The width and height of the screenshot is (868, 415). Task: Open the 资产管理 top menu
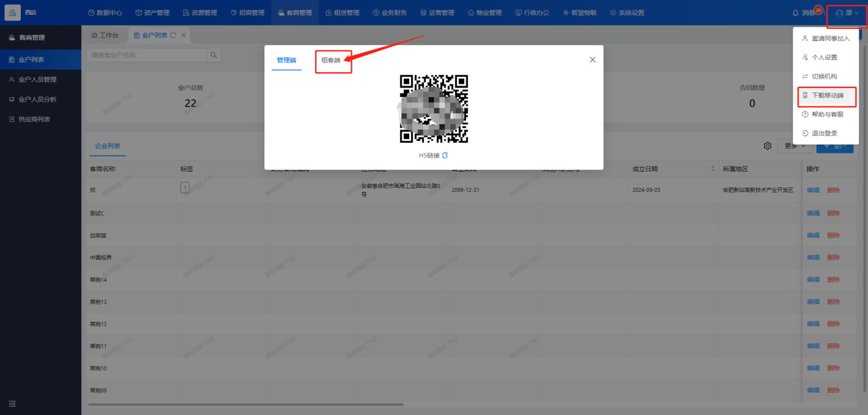(152, 13)
